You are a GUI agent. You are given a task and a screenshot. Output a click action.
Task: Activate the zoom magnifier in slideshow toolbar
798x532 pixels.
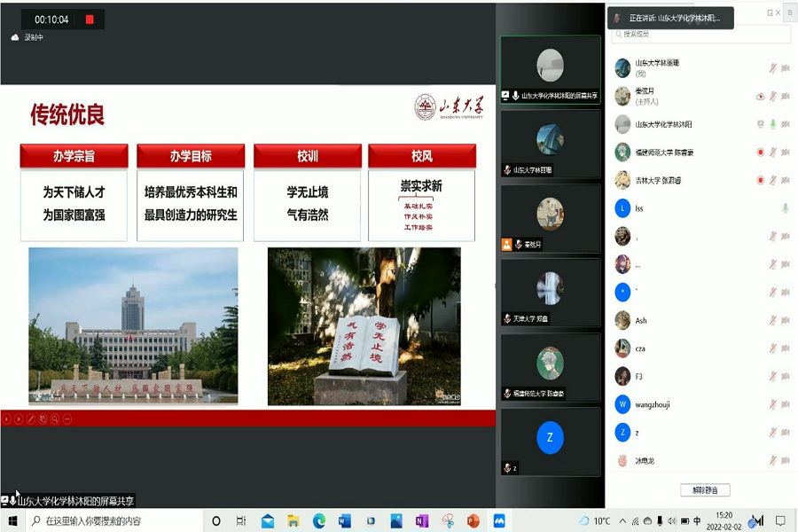[55, 419]
